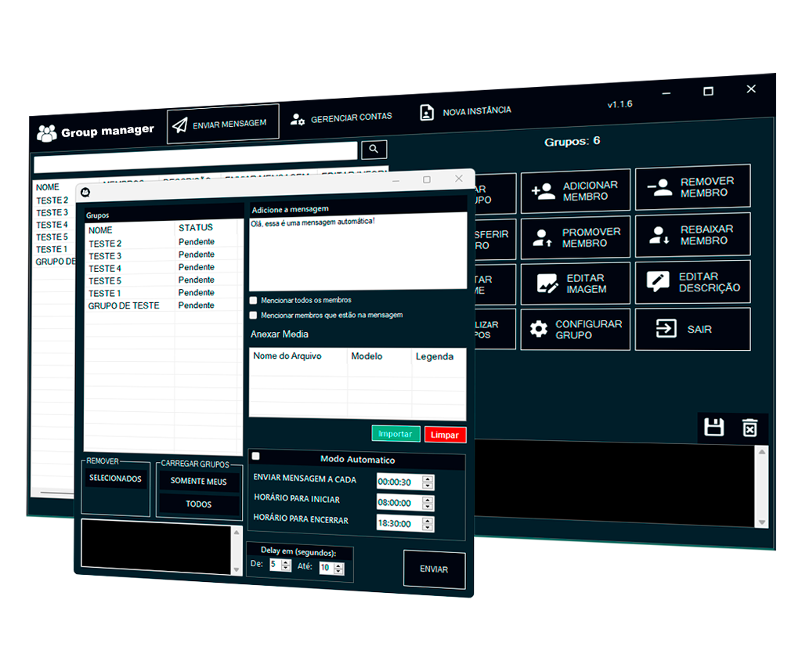
Task: Click the floppy disk save log icon
Action: [713, 427]
